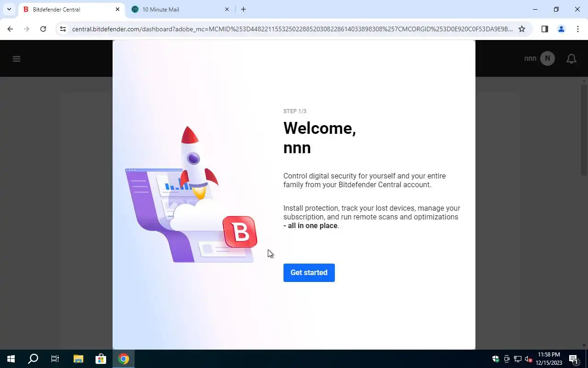
Task: Click the Welcome, nnn heading
Action: pyautogui.click(x=320, y=138)
